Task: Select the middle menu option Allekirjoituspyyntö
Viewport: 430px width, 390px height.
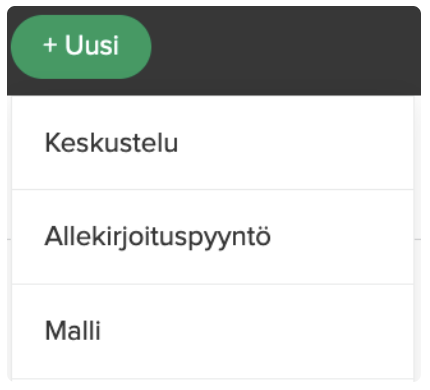Action: [213, 237]
